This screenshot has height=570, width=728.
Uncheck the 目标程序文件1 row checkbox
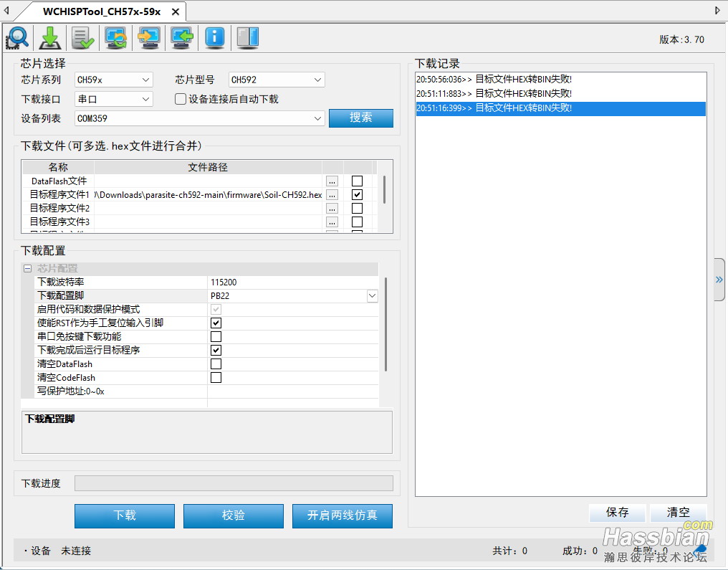[357, 194]
